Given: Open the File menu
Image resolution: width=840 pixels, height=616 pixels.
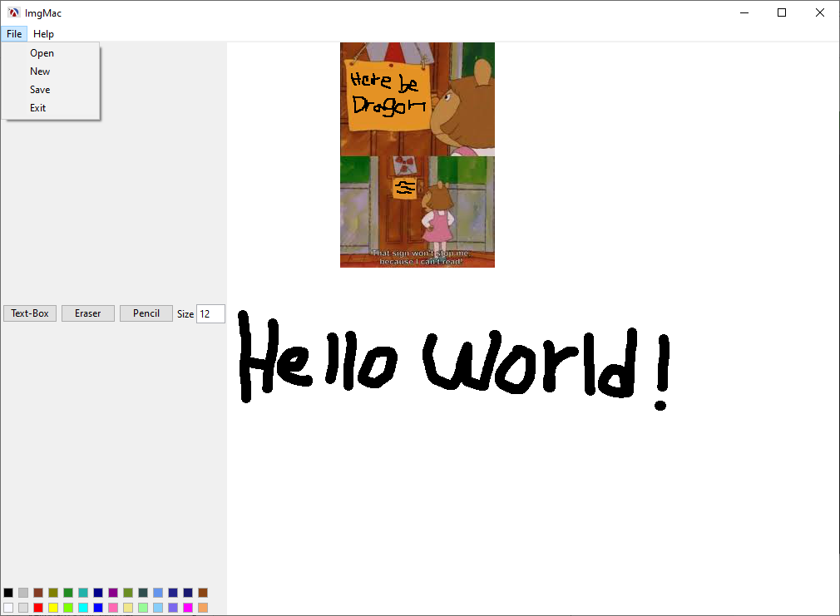Looking at the screenshot, I should [x=14, y=34].
